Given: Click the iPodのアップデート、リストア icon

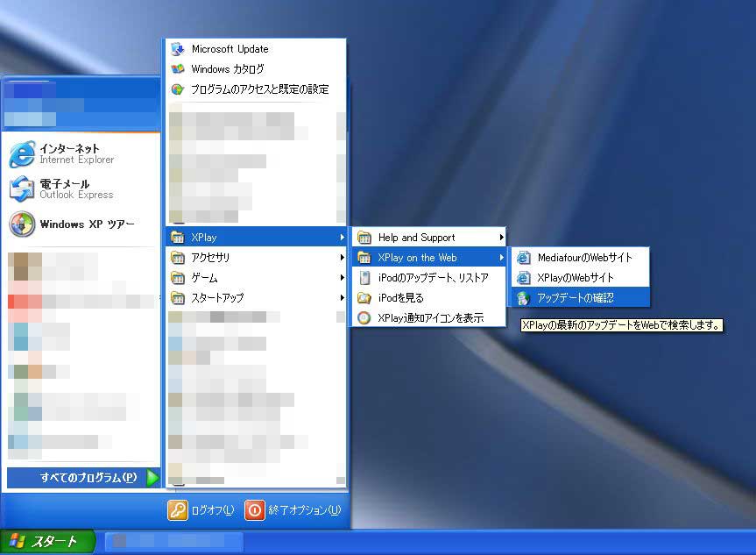Looking at the screenshot, I should [x=365, y=278].
